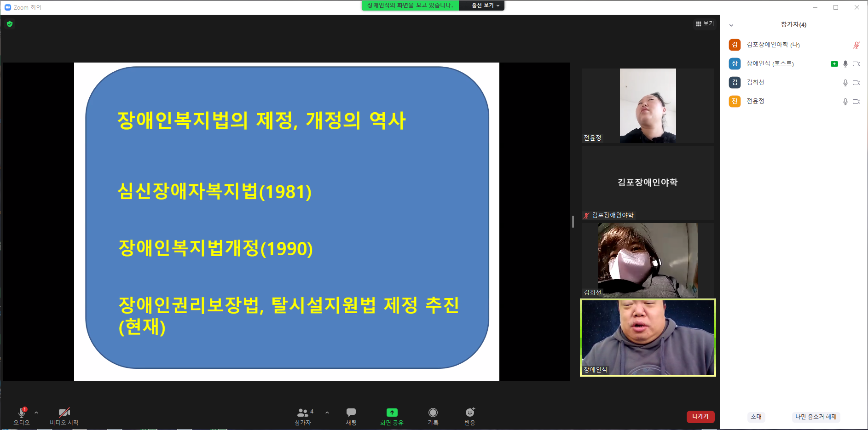
Task: Click the microphone icon for 김희선
Action: tap(845, 83)
